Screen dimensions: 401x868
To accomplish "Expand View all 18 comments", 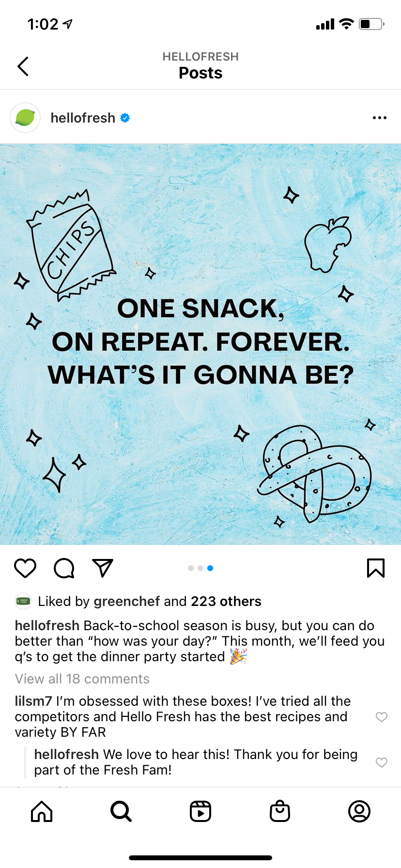I will (x=82, y=679).
